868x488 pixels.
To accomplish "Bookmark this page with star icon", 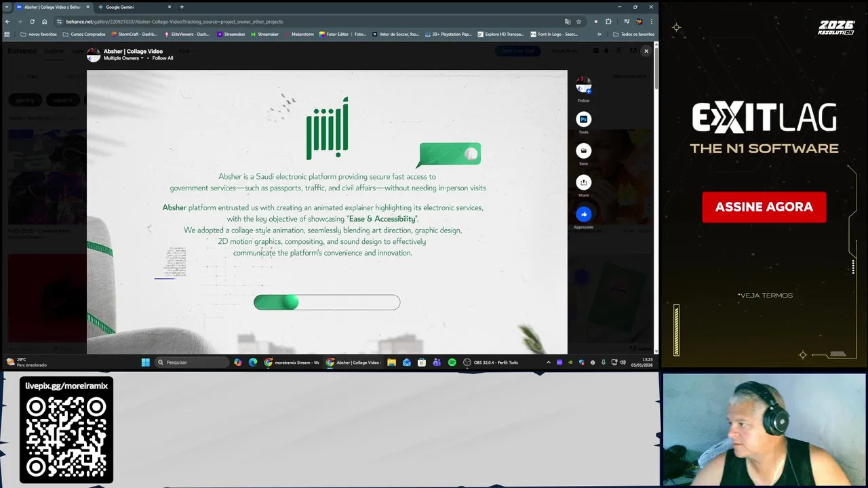I will 578,22.
